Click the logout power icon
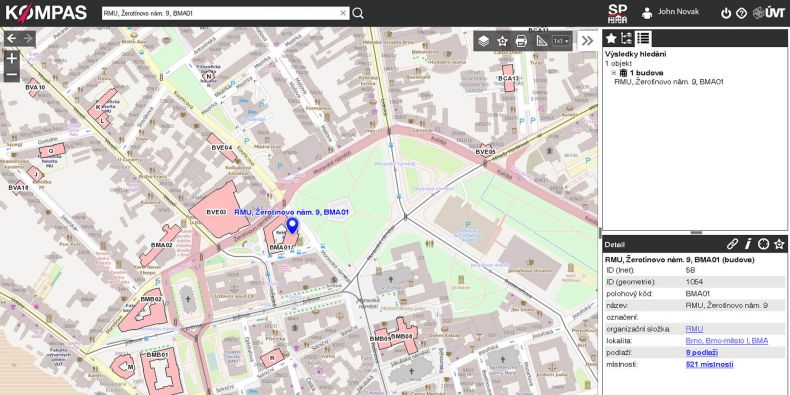The image size is (790, 395). pos(726,14)
